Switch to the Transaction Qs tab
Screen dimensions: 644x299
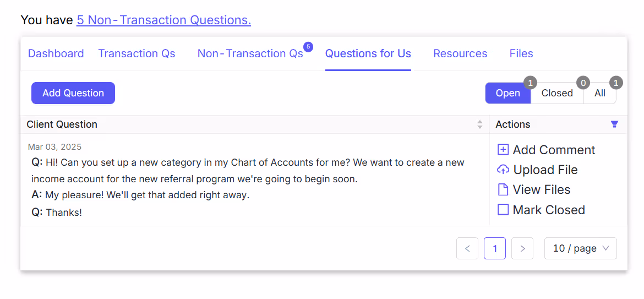[x=137, y=54]
